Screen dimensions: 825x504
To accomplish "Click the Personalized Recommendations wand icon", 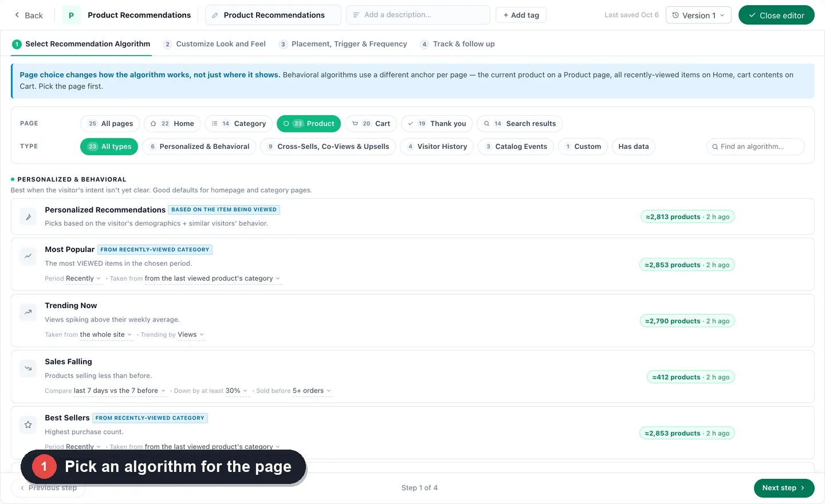I will [x=28, y=217].
